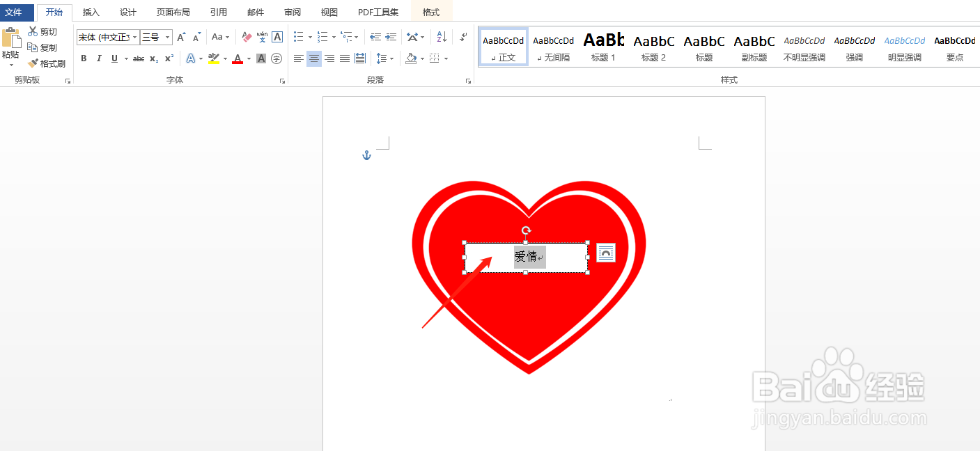Image resolution: width=980 pixels, height=451 pixels.
Task: Apply the 副标题 style
Action: click(754, 47)
